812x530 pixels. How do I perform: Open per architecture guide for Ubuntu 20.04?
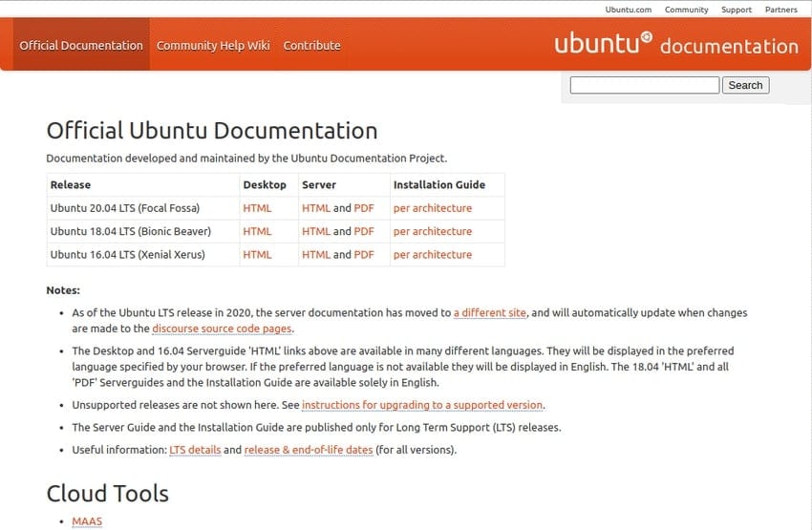tap(433, 208)
